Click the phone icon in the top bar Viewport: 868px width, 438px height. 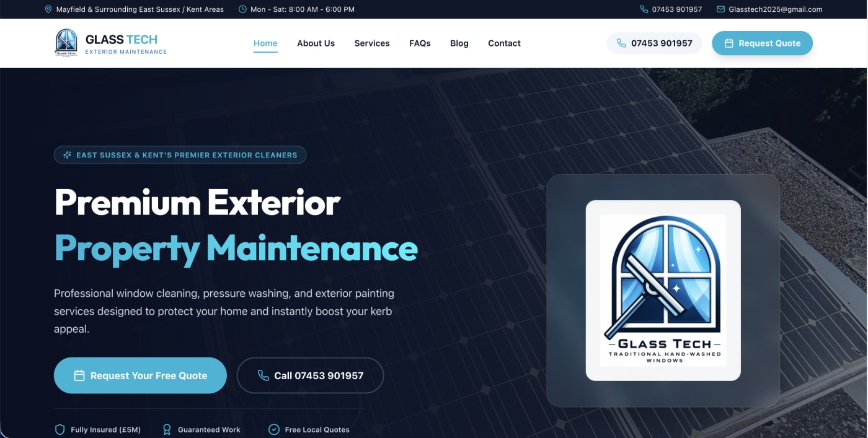[x=644, y=9]
